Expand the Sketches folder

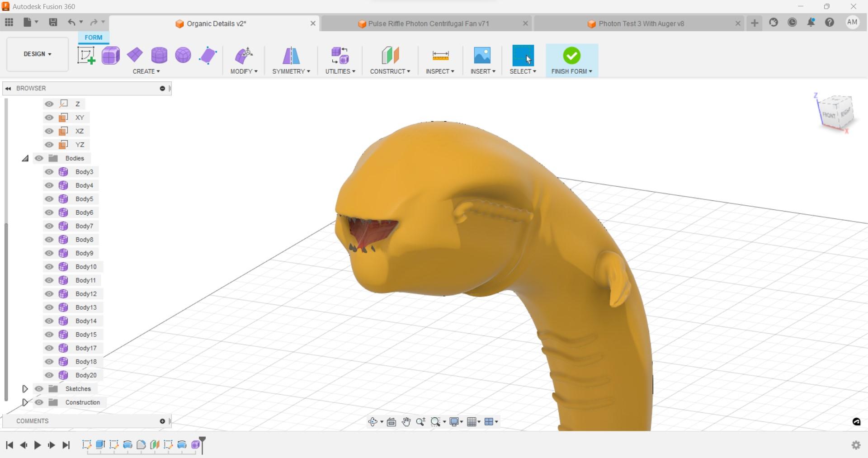click(x=25, y=389)
